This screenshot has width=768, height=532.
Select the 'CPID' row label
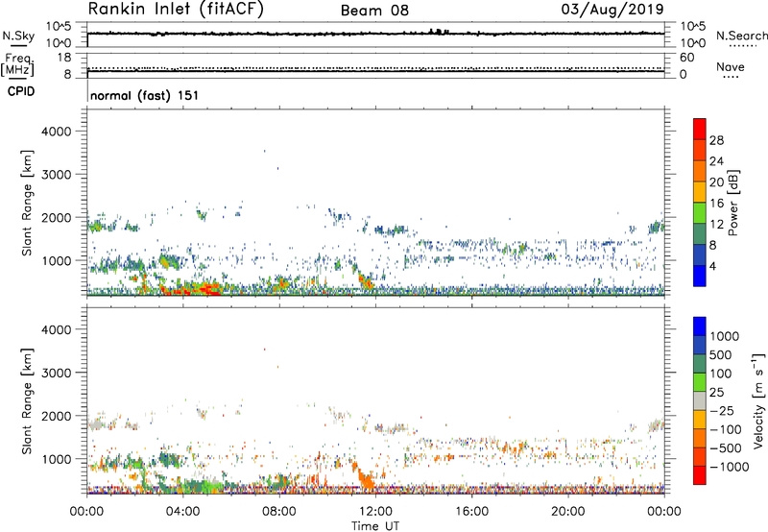click(x=21, y=91)
